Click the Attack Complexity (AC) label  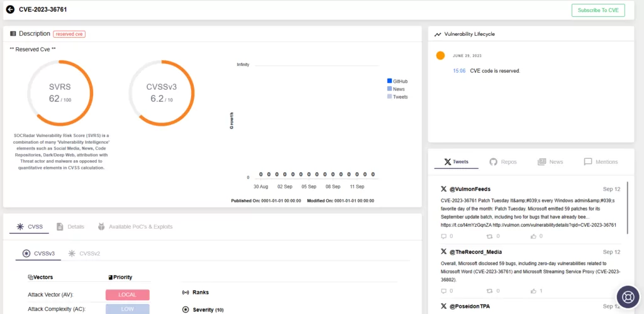[57, 309]
